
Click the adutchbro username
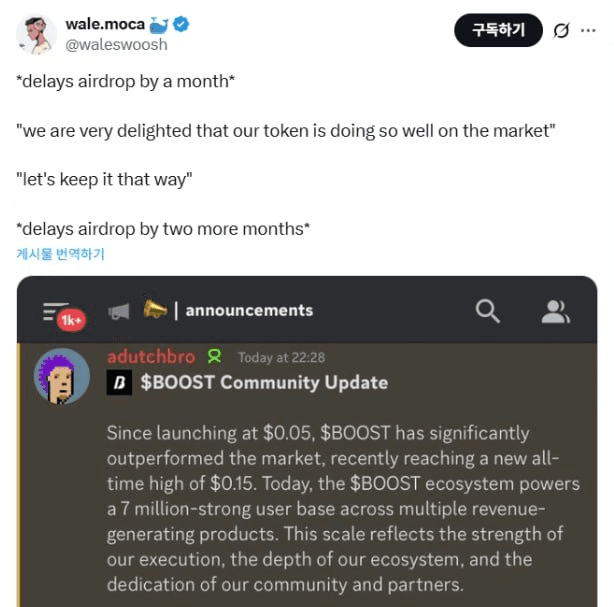(153, 357)
